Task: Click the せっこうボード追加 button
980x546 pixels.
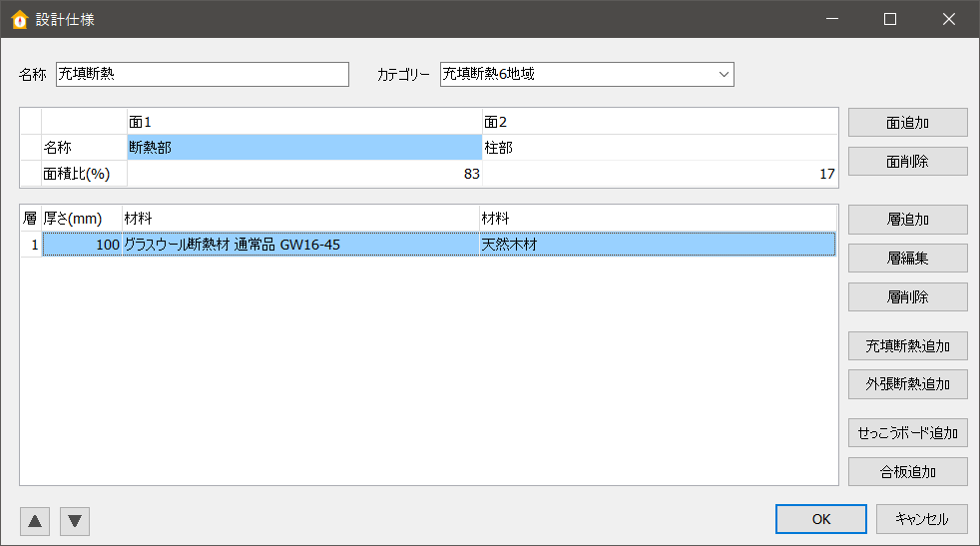Action: point(907,433)
